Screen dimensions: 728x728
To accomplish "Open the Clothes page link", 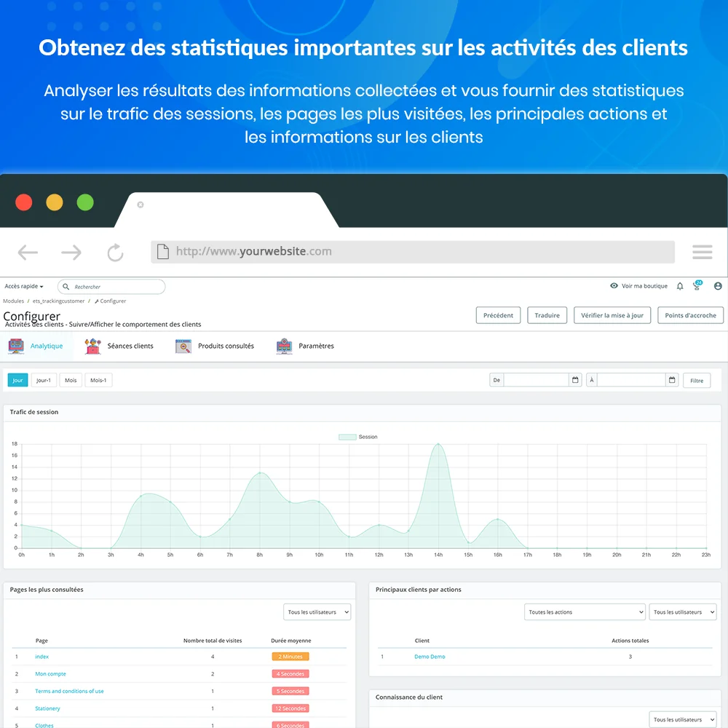I will click(x=44, y=725).
